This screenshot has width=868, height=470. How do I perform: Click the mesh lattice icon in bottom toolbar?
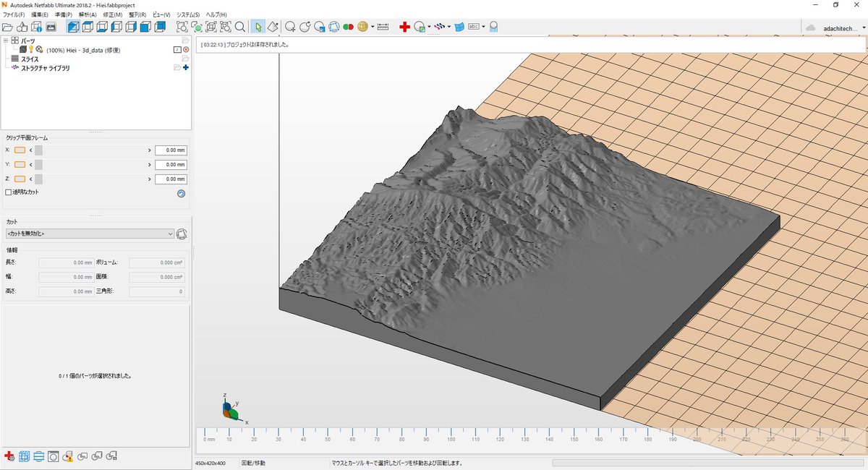tap(24, 456)
